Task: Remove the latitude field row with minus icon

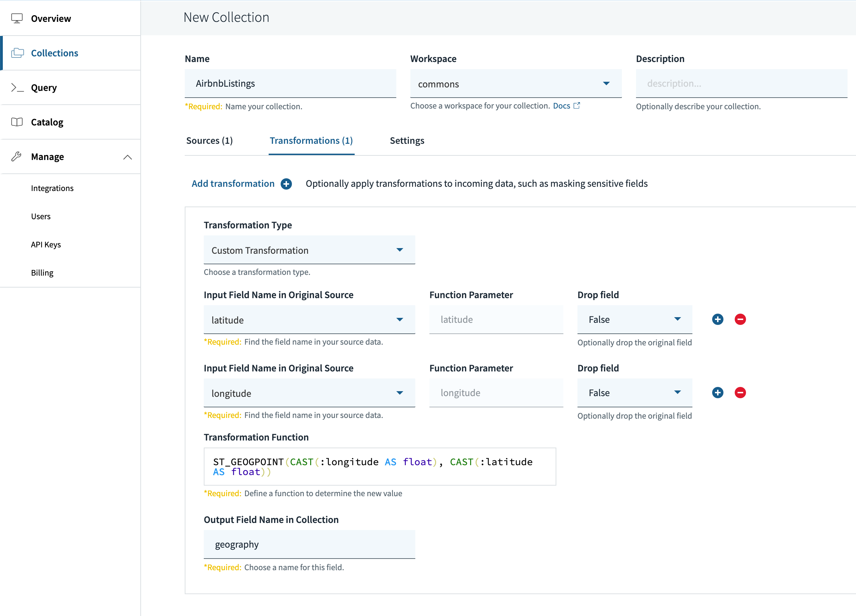Action: [740, 320]
